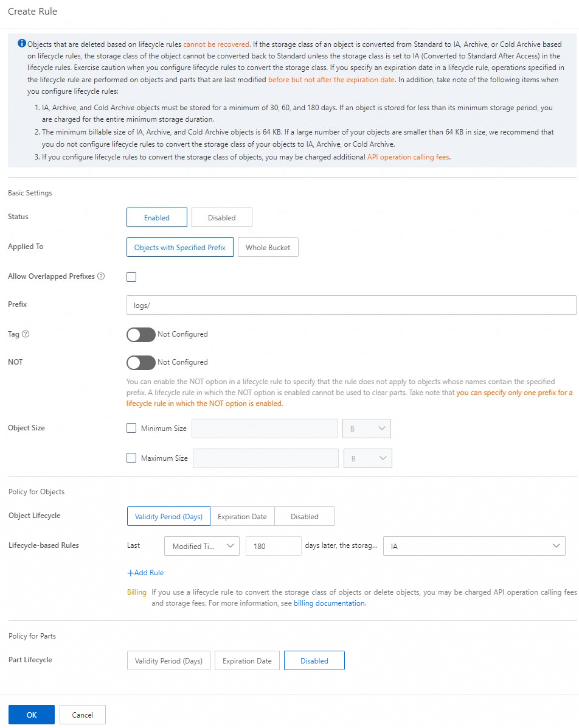The width and height of the screenshot is (579, 728).
Task: Choose Whole Bucket for Applied To
Action: pyautogui.click(x=268, y=248)
